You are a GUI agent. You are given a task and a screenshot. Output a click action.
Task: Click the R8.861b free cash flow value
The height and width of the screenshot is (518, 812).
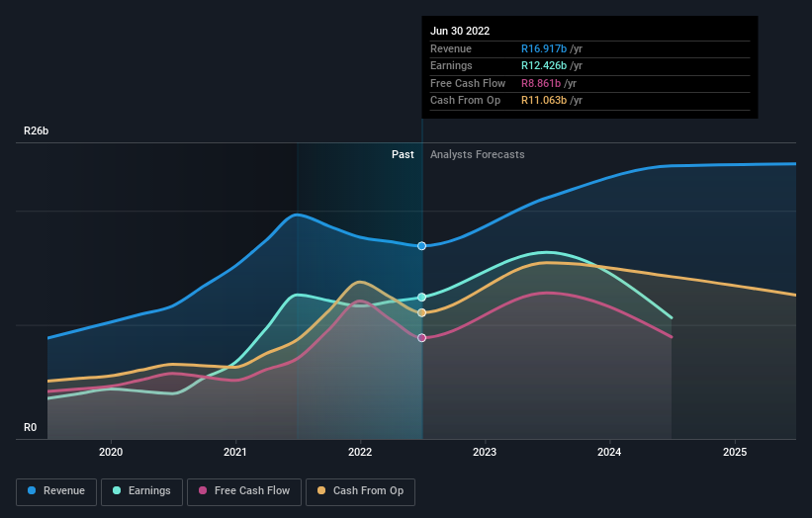tap(541, 83)
